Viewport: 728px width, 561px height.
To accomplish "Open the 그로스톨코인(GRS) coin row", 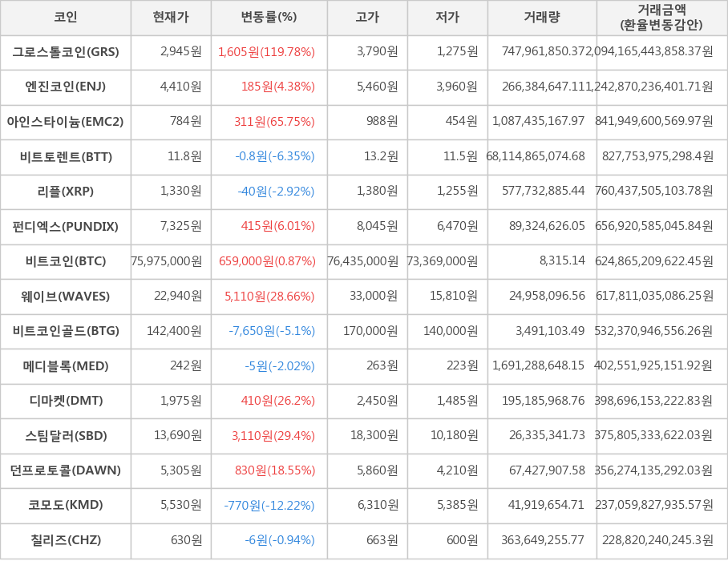I will point(66,52).
